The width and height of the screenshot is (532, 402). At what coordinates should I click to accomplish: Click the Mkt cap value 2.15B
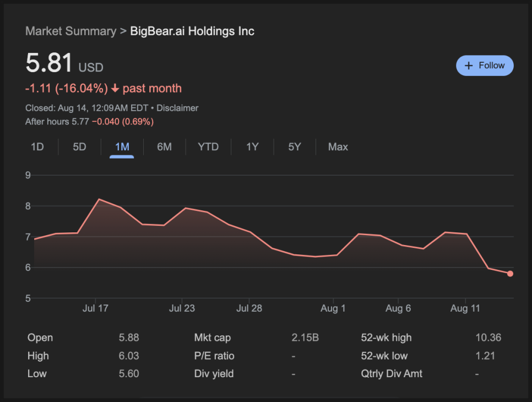tap(305, 338)
